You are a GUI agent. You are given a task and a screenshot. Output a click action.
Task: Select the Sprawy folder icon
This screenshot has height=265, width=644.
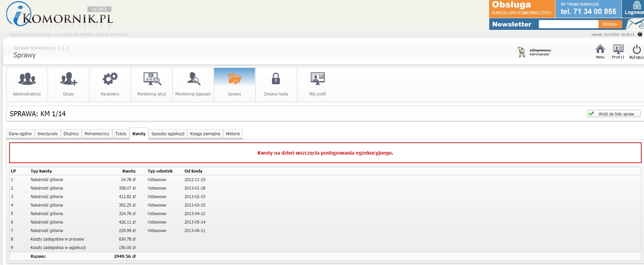[235, 79]
